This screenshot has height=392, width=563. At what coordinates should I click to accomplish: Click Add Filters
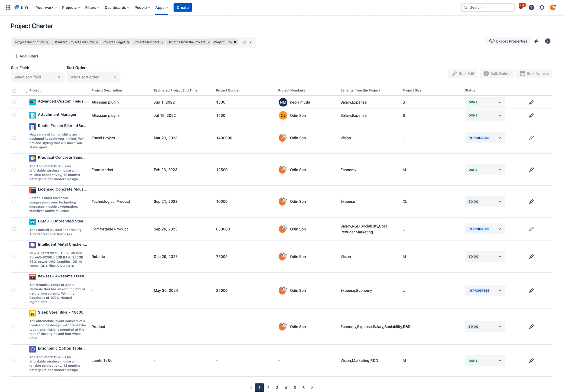[26, 56]
